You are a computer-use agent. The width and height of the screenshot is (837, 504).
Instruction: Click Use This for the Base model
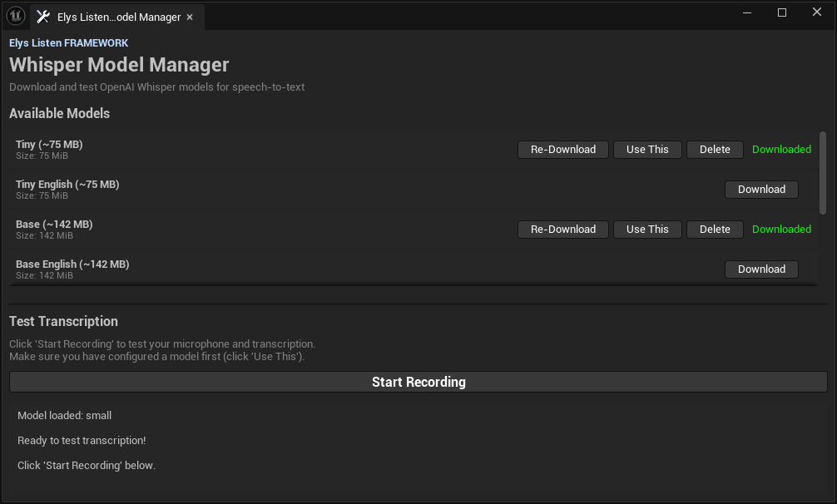click(x=647, y=230)
